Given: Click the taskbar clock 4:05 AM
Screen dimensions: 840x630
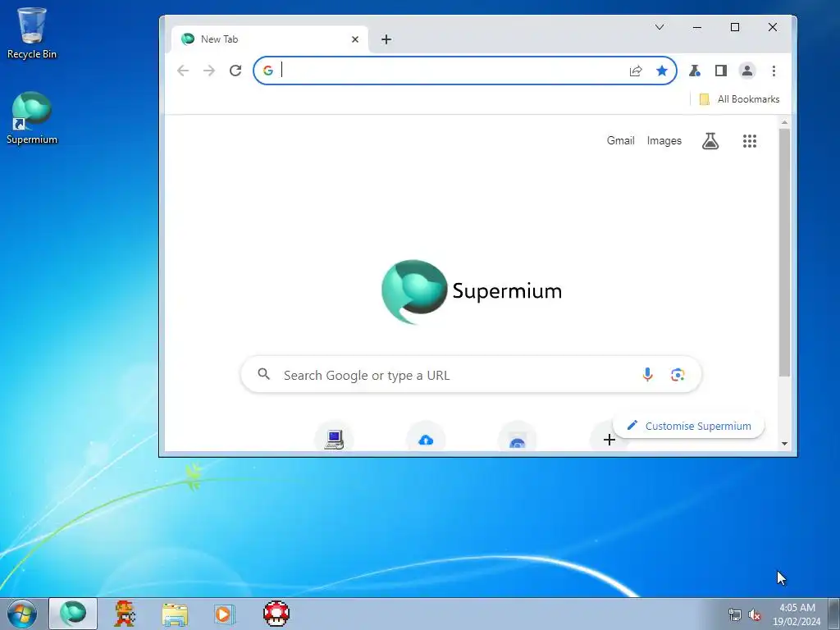Looking at the screenshot, I should (x=797, y=614).
